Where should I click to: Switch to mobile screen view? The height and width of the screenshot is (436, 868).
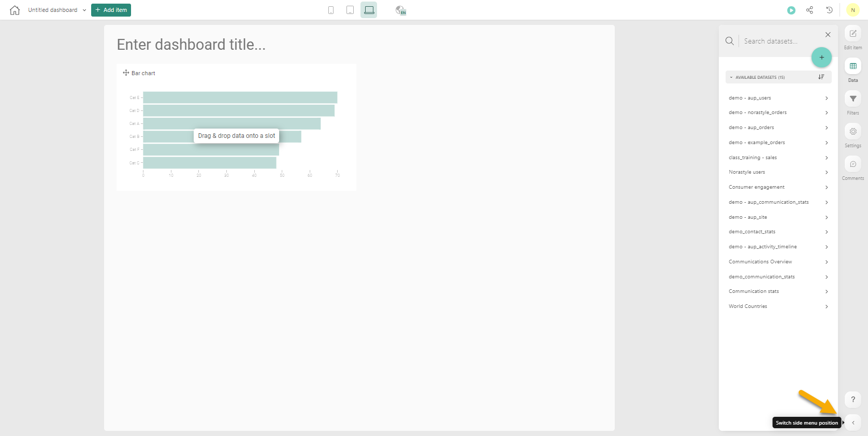[331, 10]
